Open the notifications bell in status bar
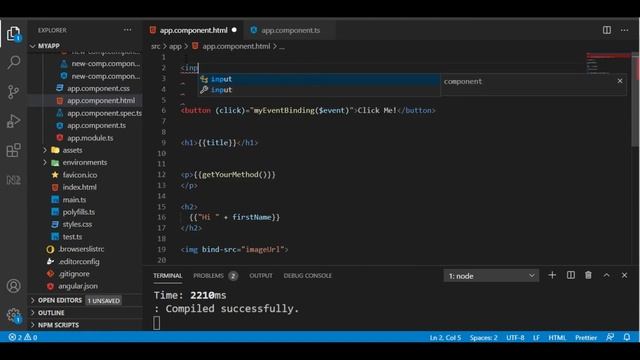The width and height of the screenshot is (640, 360). (x=627, y=337)
